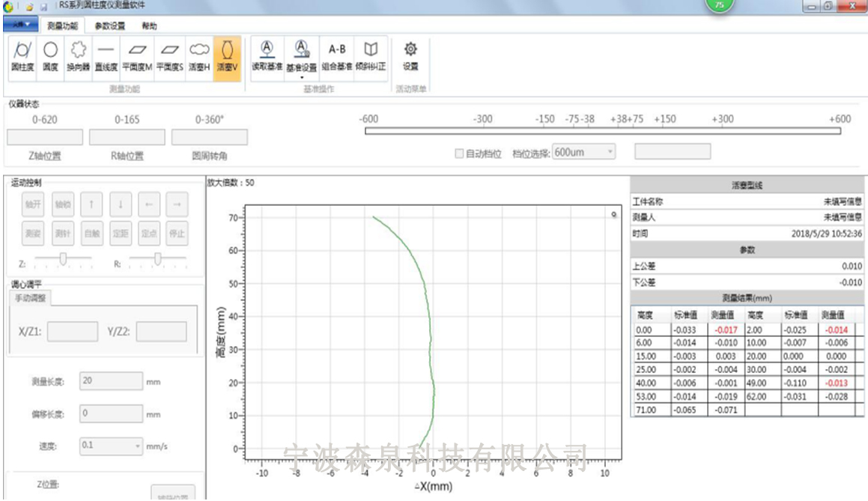This screenshot has width=868, height=501.
Task: Open the 设置 gear settings
Action: [x=410, y=56]
